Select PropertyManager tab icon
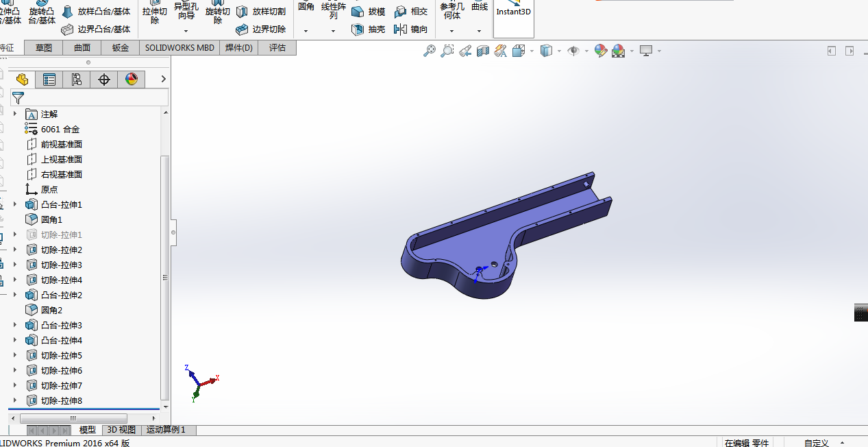Image resolution: width=868 pixels, height=447 pixels. pyautogui.click(x=49, y=80)
